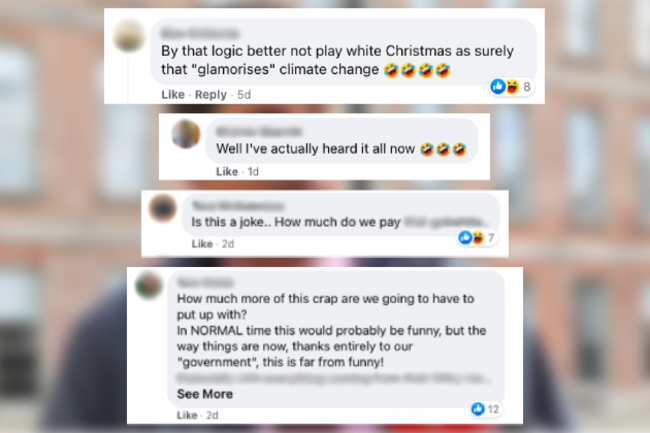Open the avatar of the 'Is this a joke' commenter
650x433 pixels.
click(162, 208)
